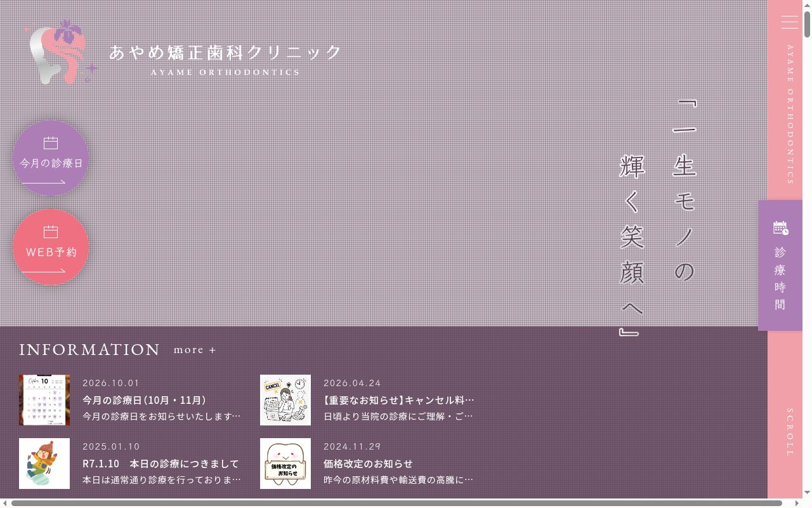Click the calendar-clock icon above 診療時間
The width and height of the screenshot is (812, 508).
tap(781, 228)
